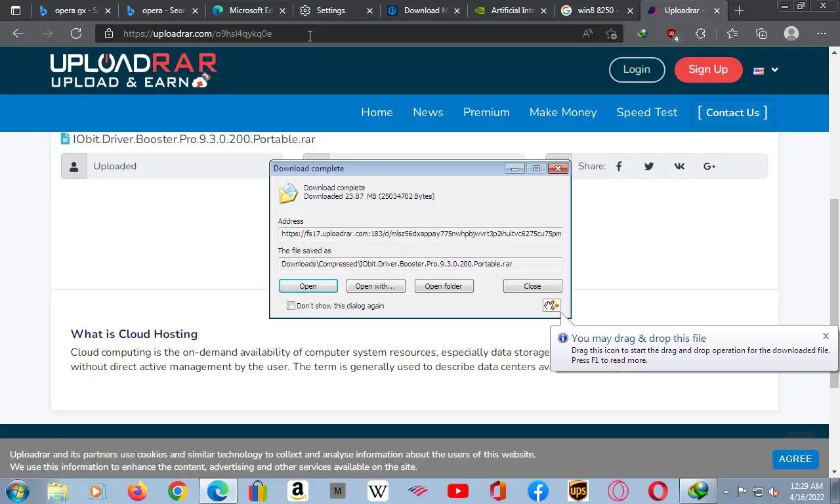Viewport: 840px width, 504px height.
Task: Share file on Google Plus icon
Action: tap(709, 166)
